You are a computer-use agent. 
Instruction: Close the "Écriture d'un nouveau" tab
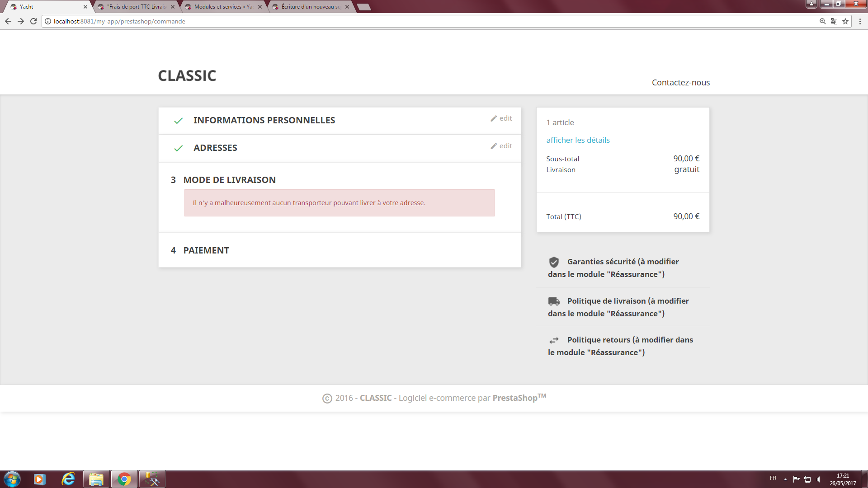coord(347,7)
